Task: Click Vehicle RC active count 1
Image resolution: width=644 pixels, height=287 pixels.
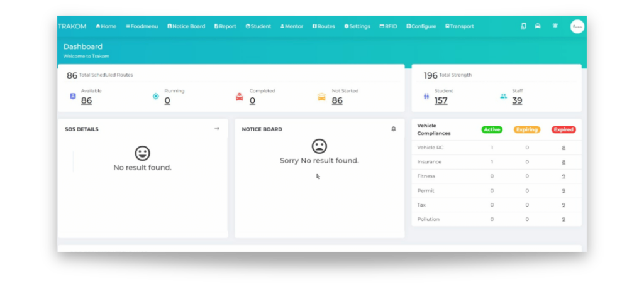Action: coord(492,148)
